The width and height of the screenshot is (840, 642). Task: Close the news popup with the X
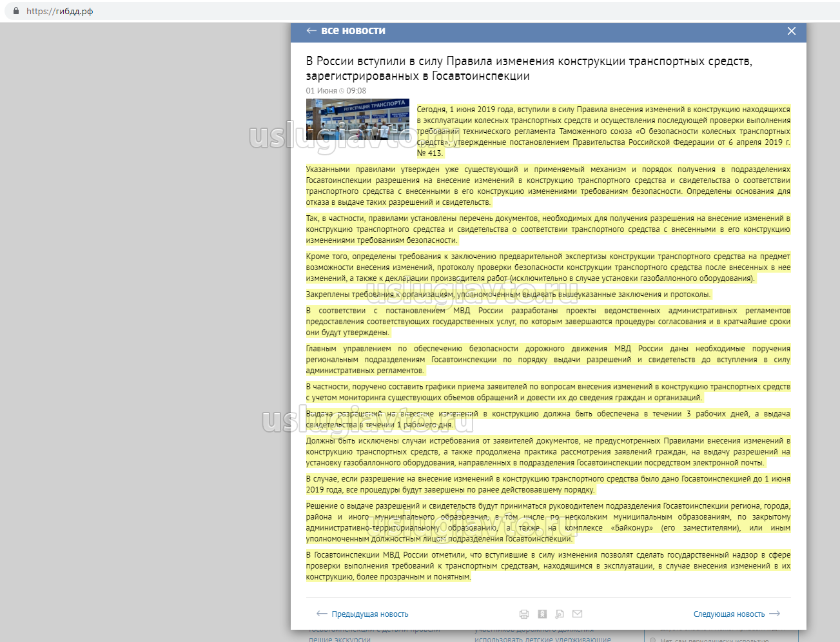click(x=792, y=31)
